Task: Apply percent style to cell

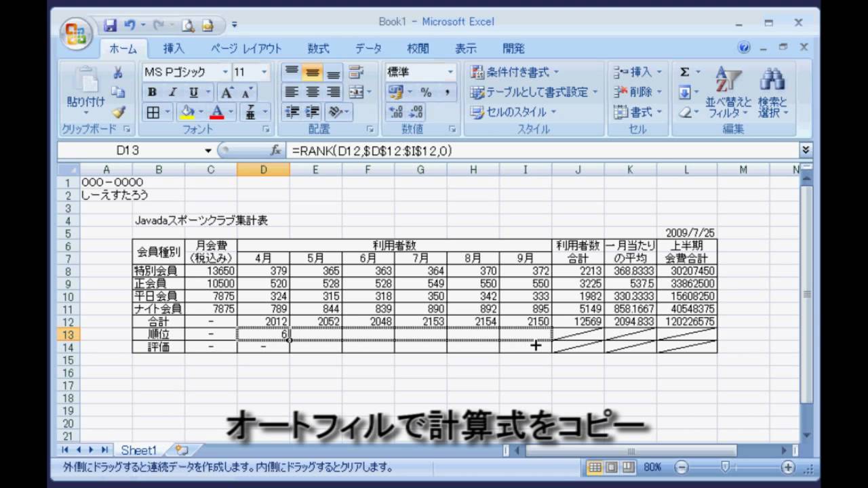Action: tap(426, 92)
